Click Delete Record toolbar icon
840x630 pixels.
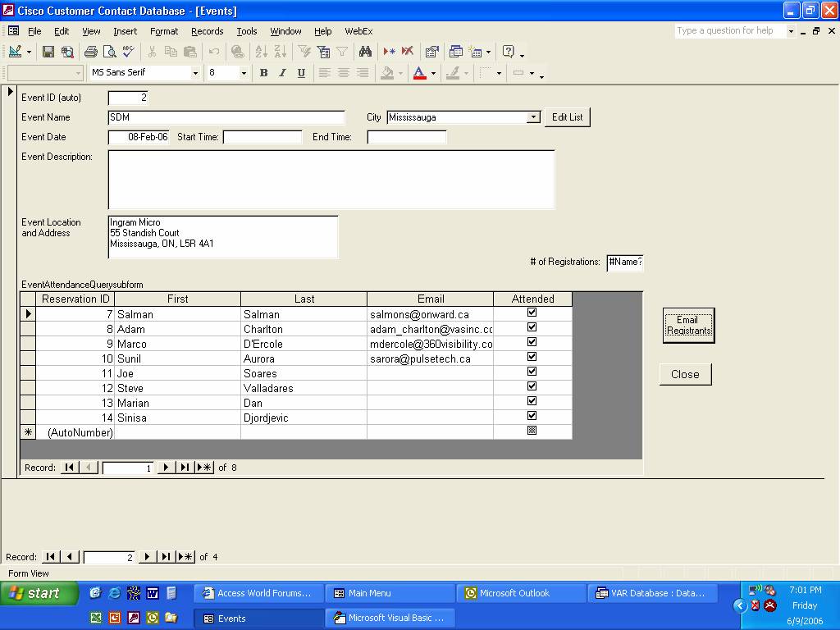tap(408, 52)
